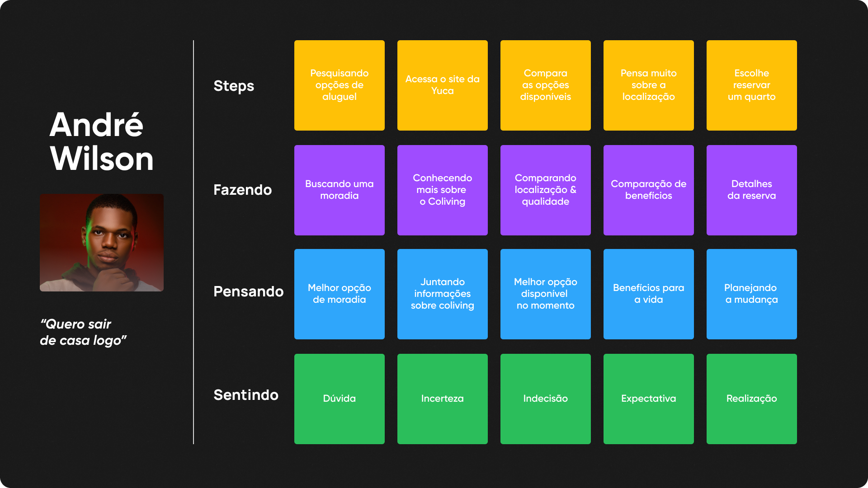Click the 'Juntando informações sobre coliving' card
The image size is (868, 488).
click(443, 294)
